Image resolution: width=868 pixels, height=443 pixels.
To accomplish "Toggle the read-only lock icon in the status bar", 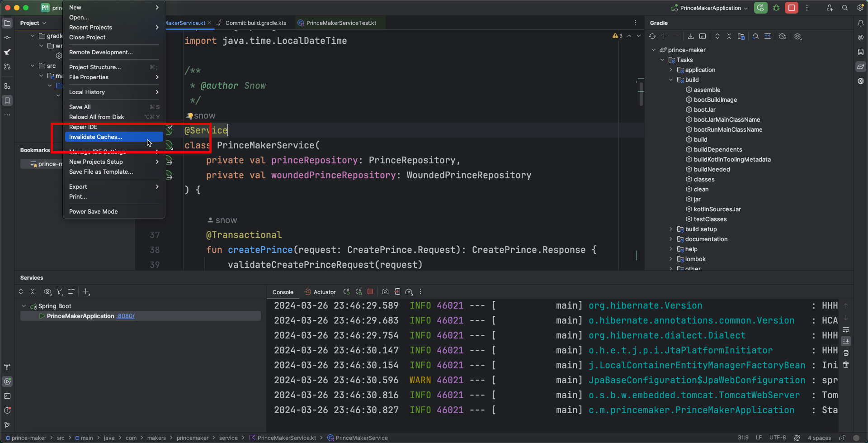I will click(x=842, y=438).
